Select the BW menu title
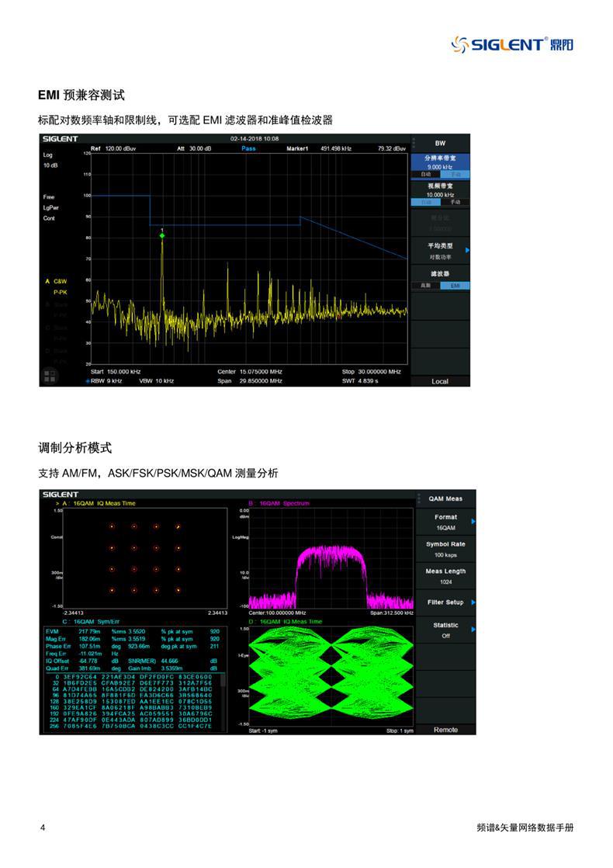 tap(440, 143)
